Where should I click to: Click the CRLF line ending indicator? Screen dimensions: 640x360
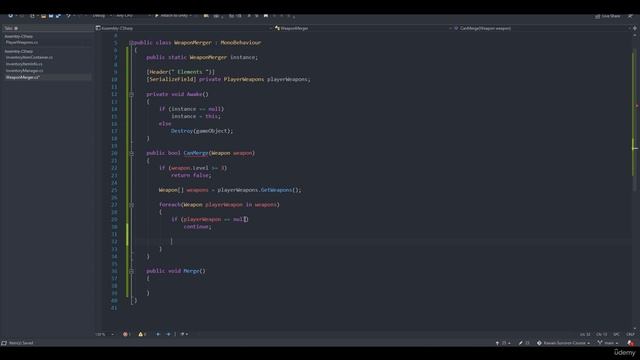(x=630, y=335)
